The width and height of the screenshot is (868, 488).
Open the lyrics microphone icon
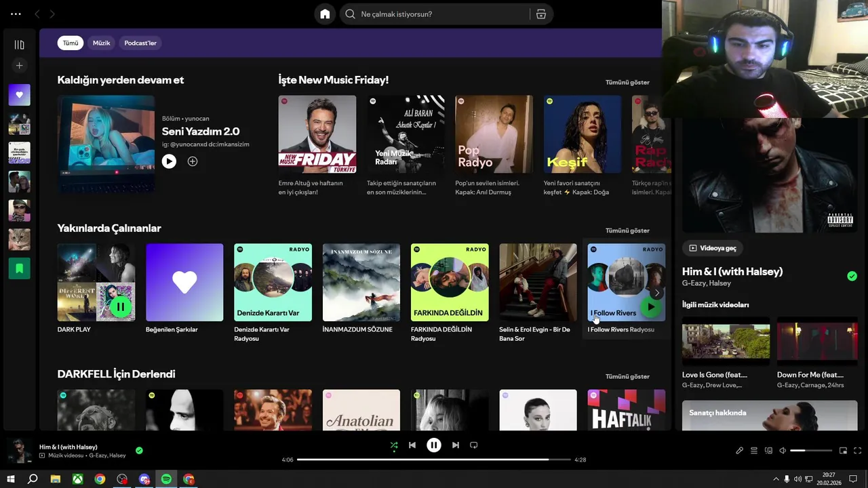[x=740, y=451]
